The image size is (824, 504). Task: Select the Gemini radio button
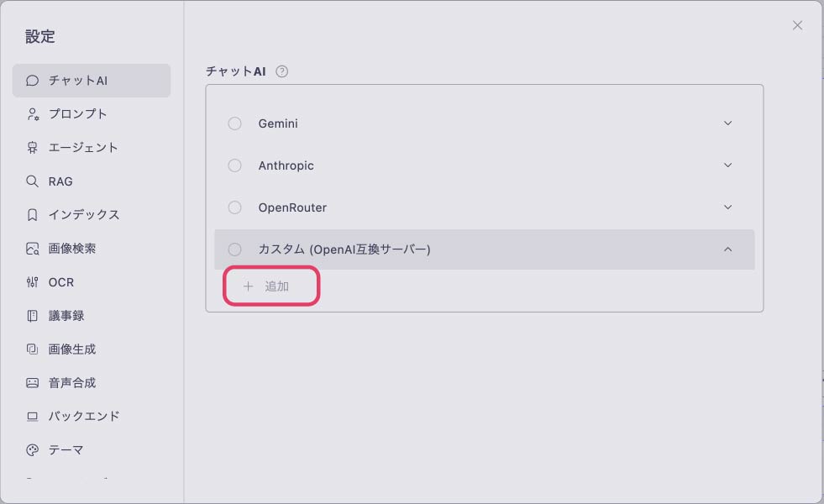[x=234, y=123]
